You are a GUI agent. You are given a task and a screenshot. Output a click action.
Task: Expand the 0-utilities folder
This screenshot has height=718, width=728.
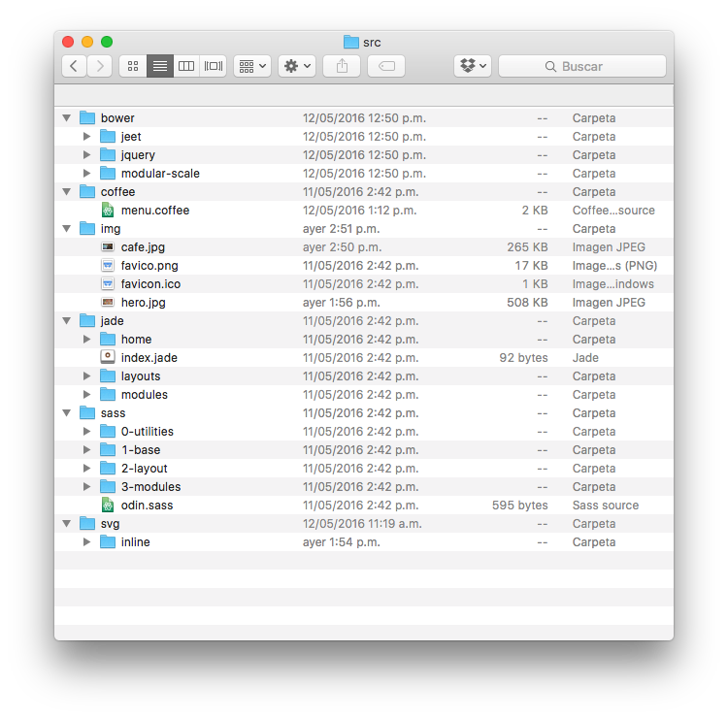tap(86, 431)
